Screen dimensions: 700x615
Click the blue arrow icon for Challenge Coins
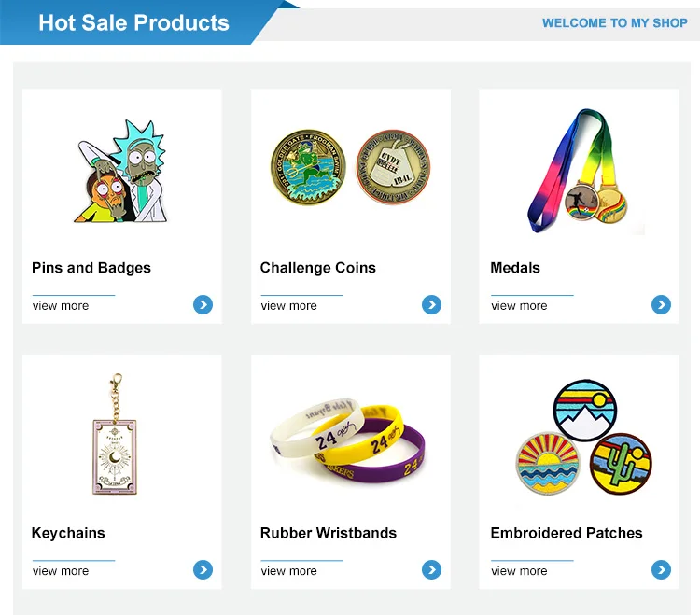coord(431,305)
